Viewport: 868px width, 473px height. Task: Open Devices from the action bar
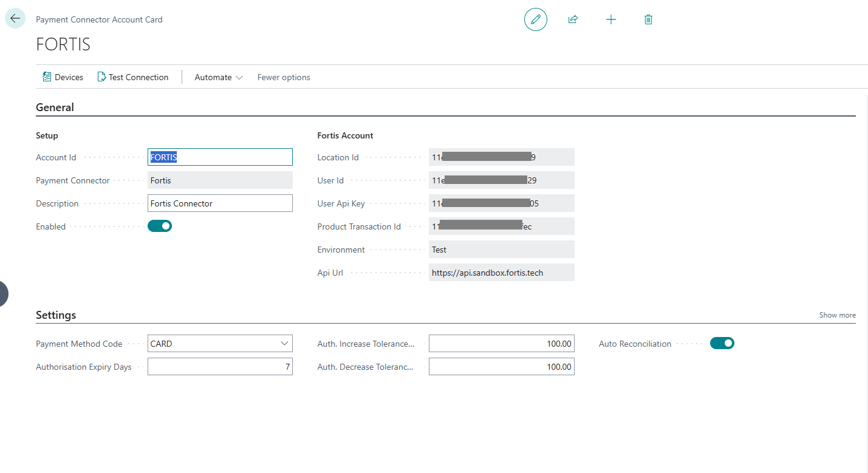tap(63, 77)
